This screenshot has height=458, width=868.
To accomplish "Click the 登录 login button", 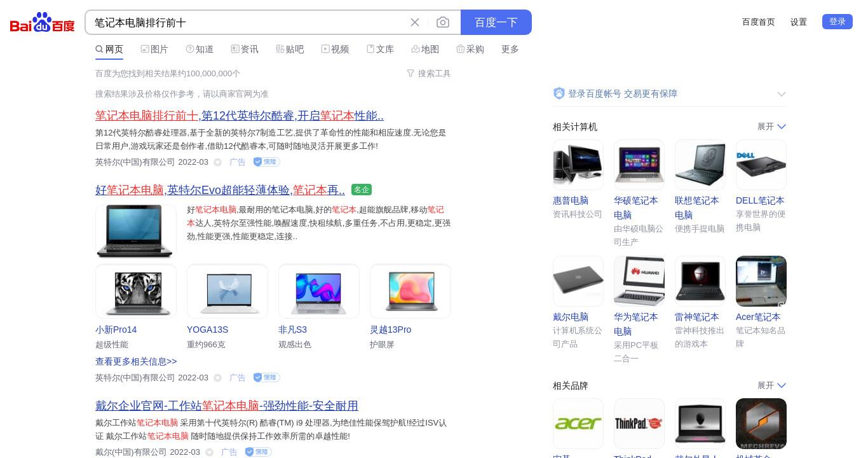I will coord(837,22).
